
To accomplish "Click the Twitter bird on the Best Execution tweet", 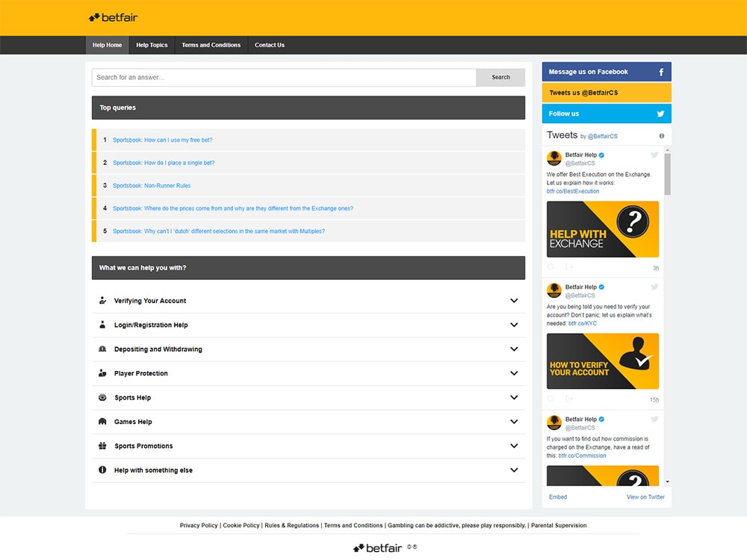I will click(654, 155).
